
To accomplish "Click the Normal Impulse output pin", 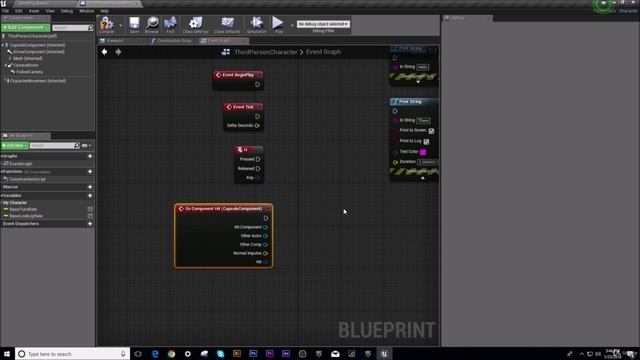I will pyautogui.click(x=265, y=253).
